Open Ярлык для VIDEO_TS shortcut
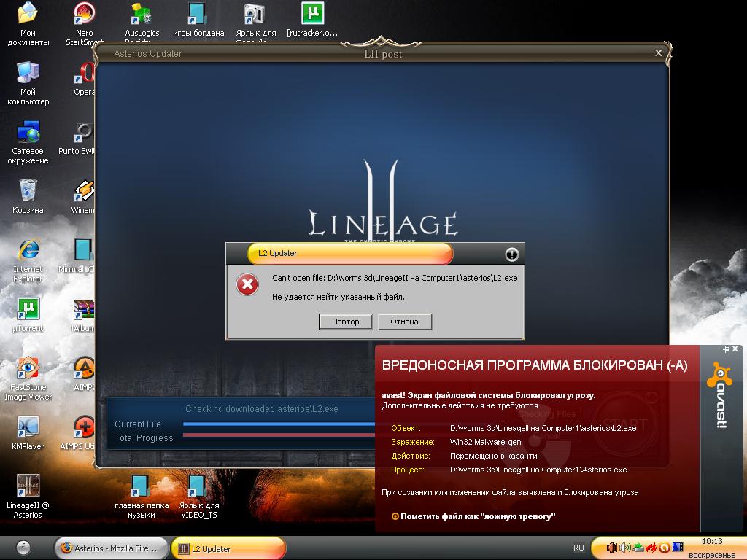The width and height of the screenshot is (747, 560). pyautogui.click(x=198, y=496)
